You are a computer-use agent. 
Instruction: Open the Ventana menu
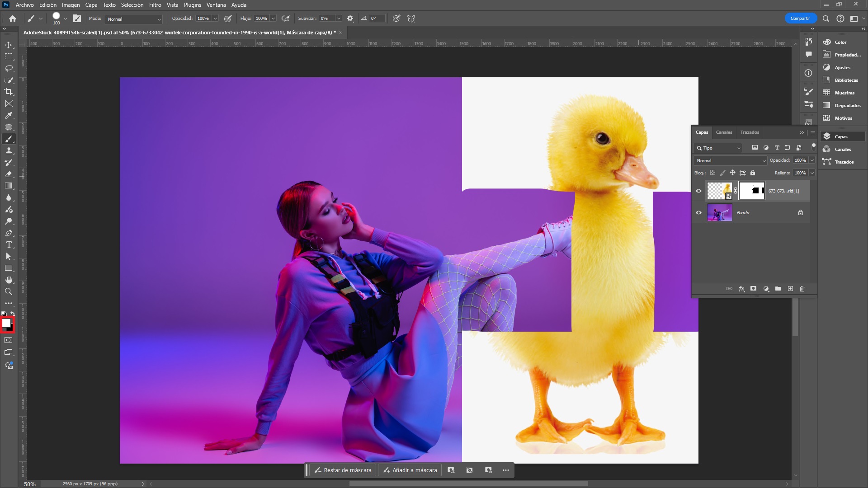tap(216, 5)
